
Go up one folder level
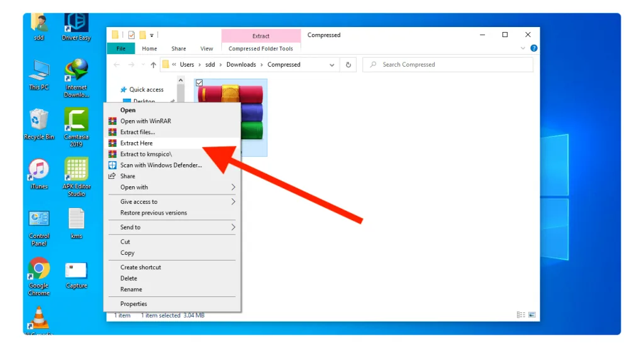[x=153, y=65]
